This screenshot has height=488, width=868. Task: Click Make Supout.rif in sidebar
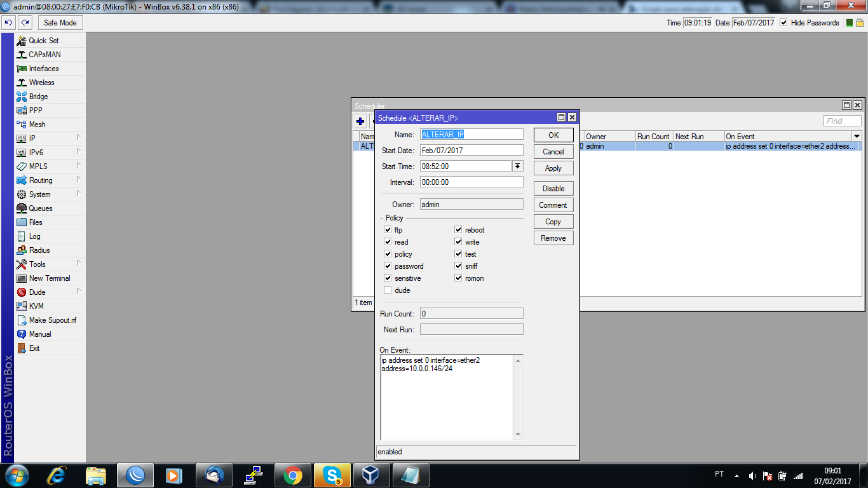point(53,320)
